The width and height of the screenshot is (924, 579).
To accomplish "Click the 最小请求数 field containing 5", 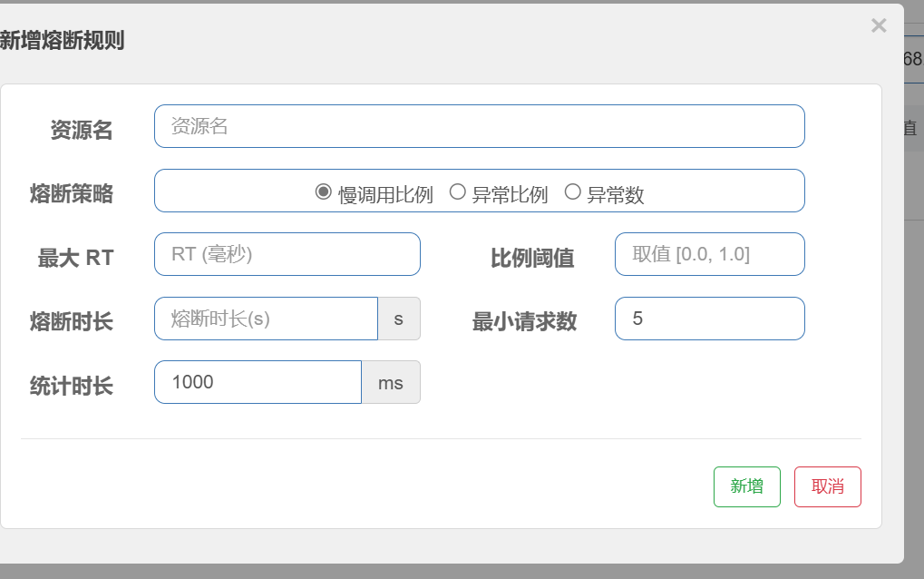I will (709, 319).
